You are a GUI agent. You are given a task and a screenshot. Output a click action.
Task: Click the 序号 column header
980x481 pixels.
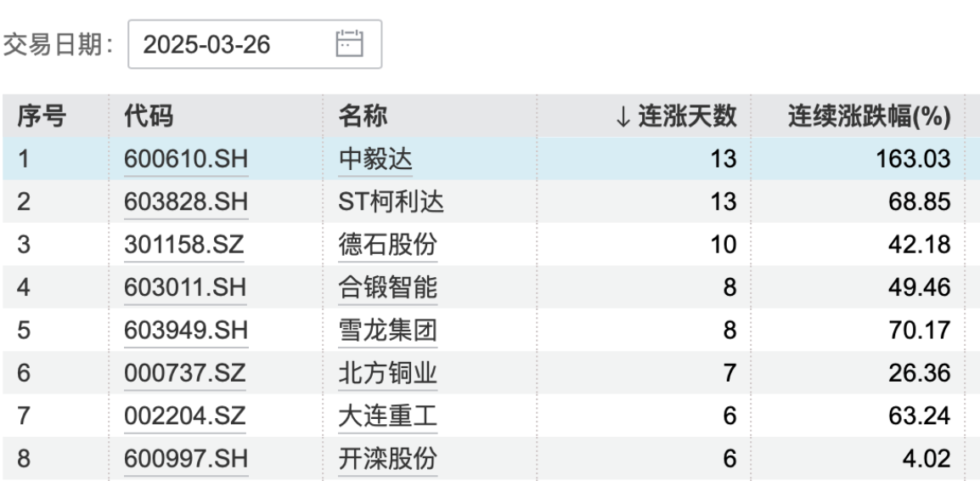pos(42,116)
